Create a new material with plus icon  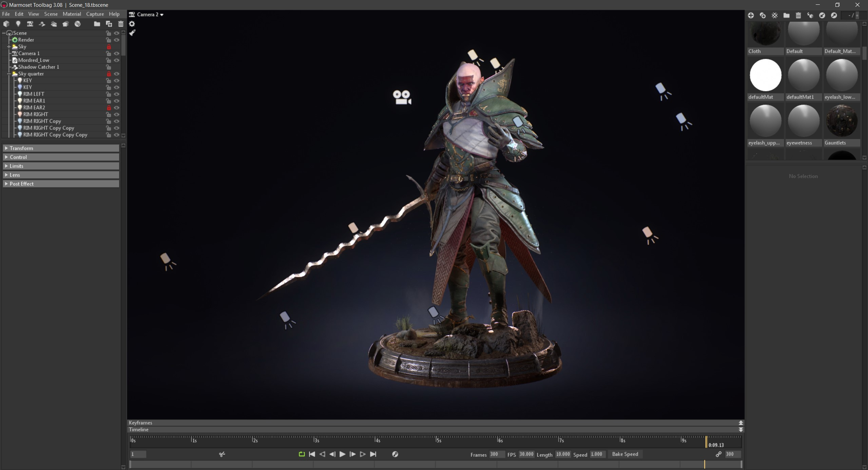pos(751,15)
